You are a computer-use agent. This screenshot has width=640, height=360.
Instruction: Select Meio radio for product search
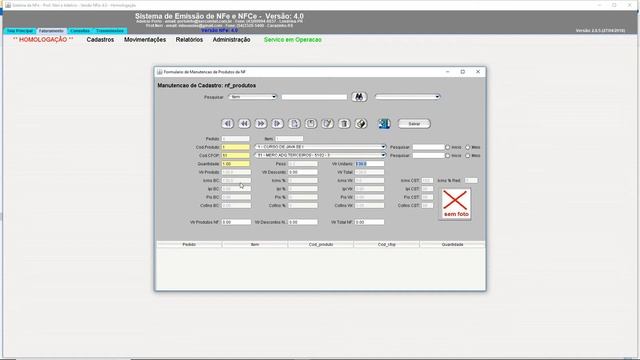(468, 147)
